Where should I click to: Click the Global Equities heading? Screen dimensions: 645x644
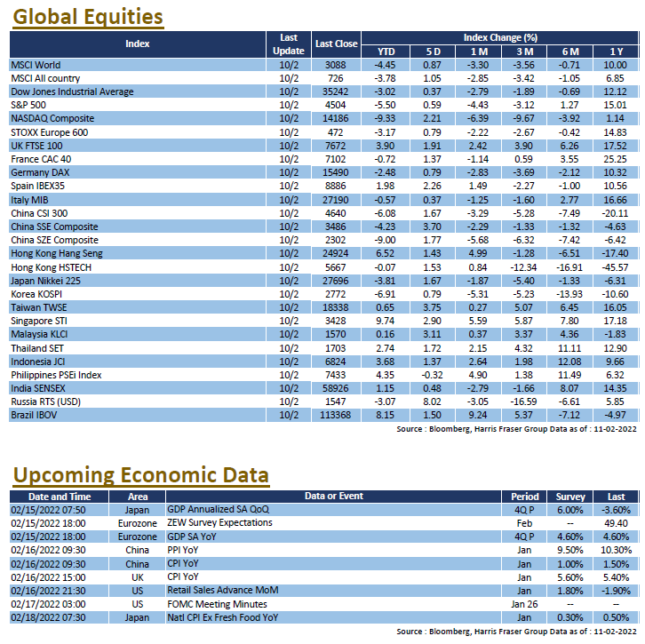[x=88, y=17]
